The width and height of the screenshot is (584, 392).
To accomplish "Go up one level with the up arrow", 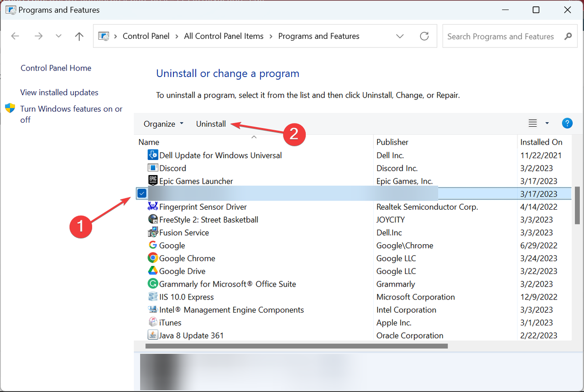I will 79,36.
